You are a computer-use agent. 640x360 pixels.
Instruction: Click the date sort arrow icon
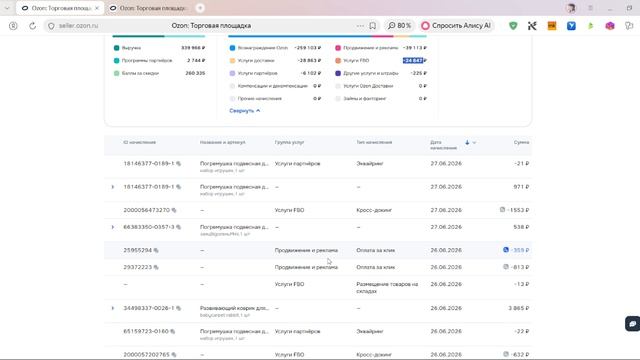[x=467, y=142]
